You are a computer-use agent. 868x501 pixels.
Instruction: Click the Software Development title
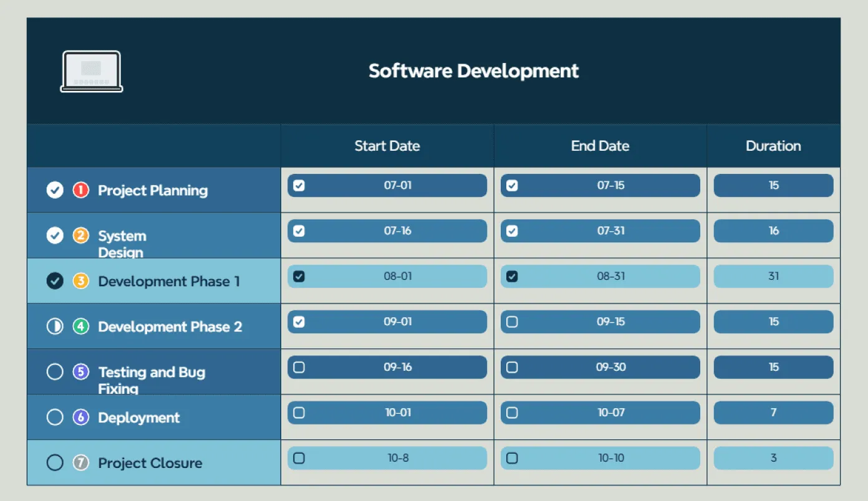coord(473,71)
